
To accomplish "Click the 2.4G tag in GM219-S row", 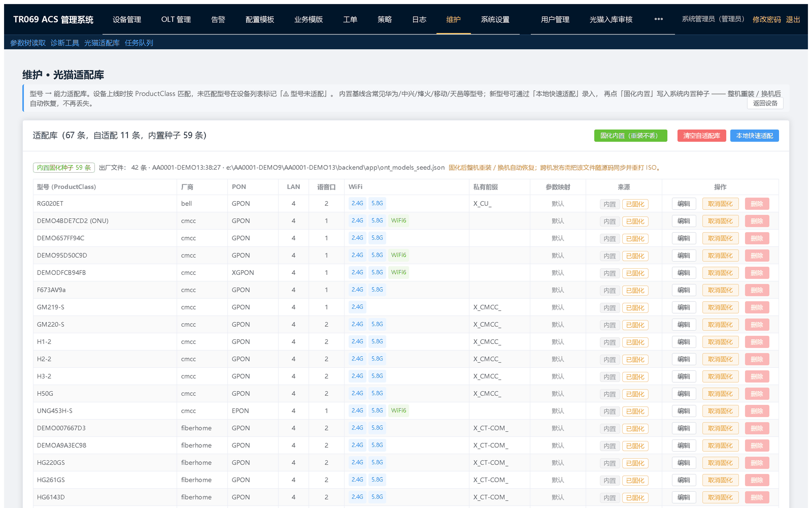I will [x=357, y=307].
